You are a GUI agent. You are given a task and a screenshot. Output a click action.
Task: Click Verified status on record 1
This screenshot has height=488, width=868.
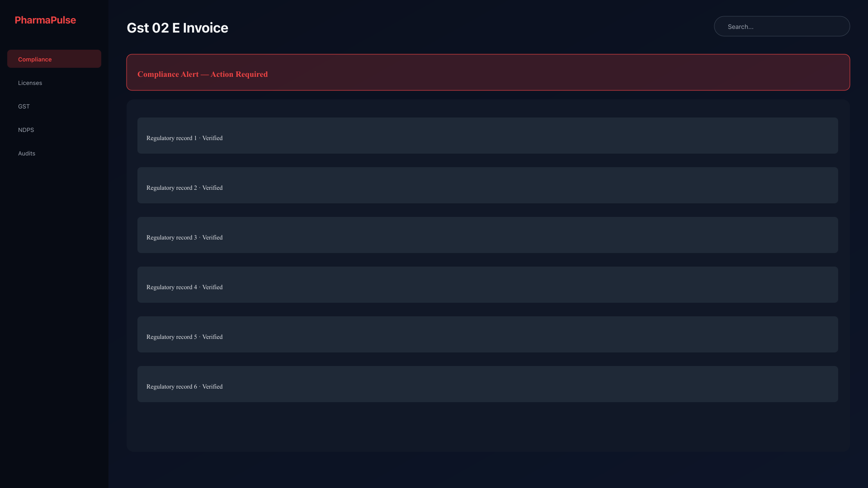point(212,138)
